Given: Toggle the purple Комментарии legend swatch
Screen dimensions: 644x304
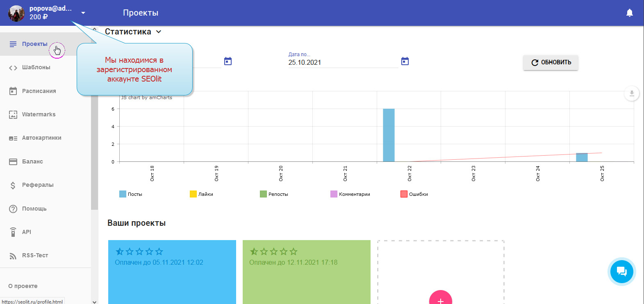Looking at the screenshot, I should click(334, 194).
